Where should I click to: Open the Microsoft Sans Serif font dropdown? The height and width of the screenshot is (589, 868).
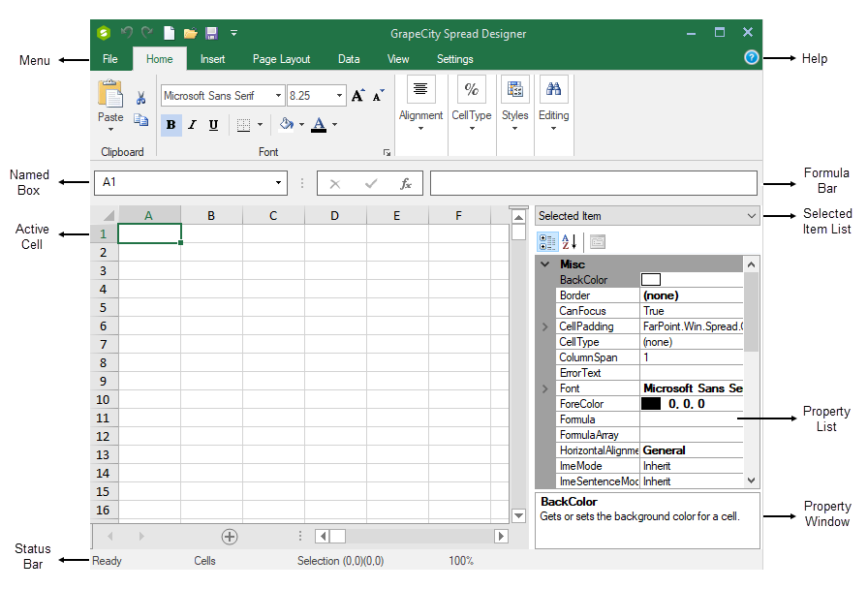pyautogui.click(x=278, y=96)
